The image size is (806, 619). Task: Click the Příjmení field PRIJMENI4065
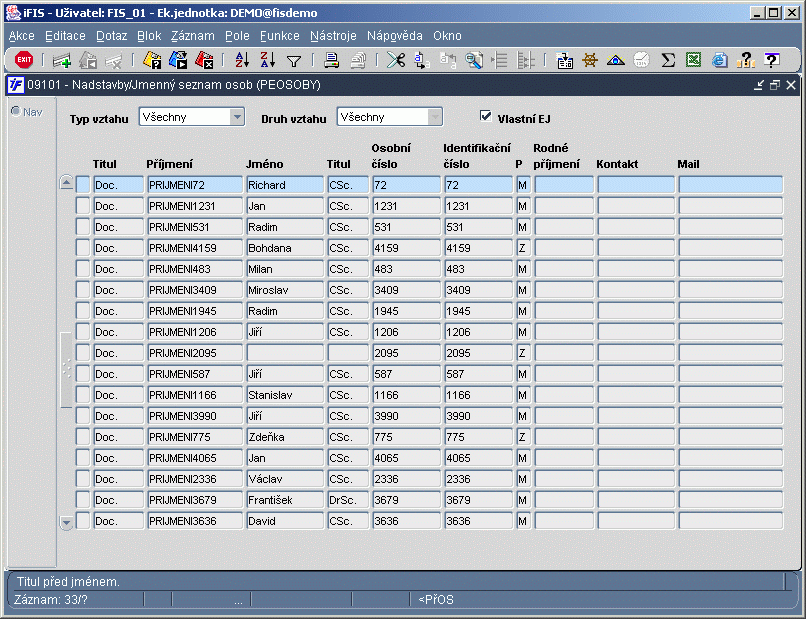coord(195,458)
